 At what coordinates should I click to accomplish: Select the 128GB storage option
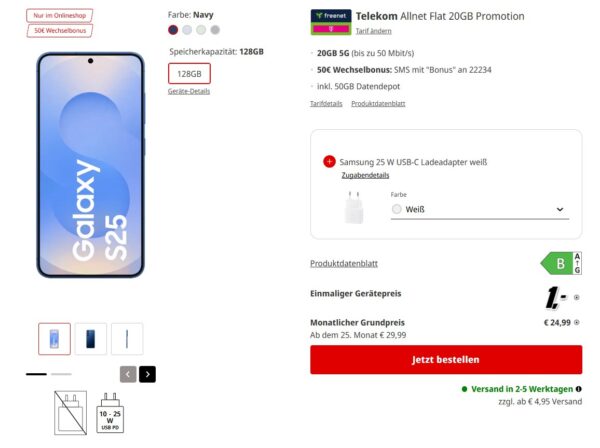point(189,73)
